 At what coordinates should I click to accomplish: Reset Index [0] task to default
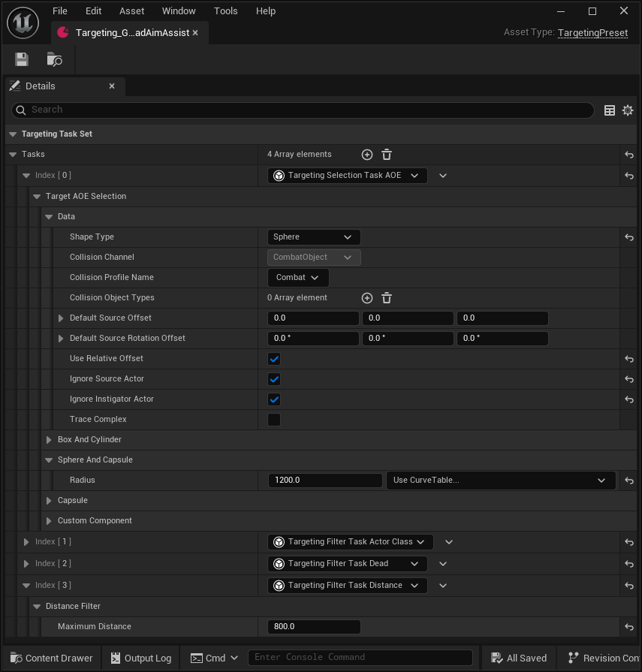(x=628, y=176)
